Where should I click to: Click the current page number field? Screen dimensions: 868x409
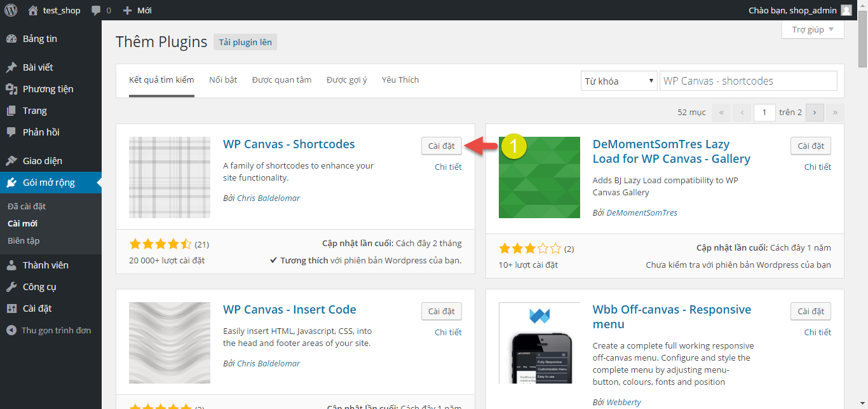point(764,112)
